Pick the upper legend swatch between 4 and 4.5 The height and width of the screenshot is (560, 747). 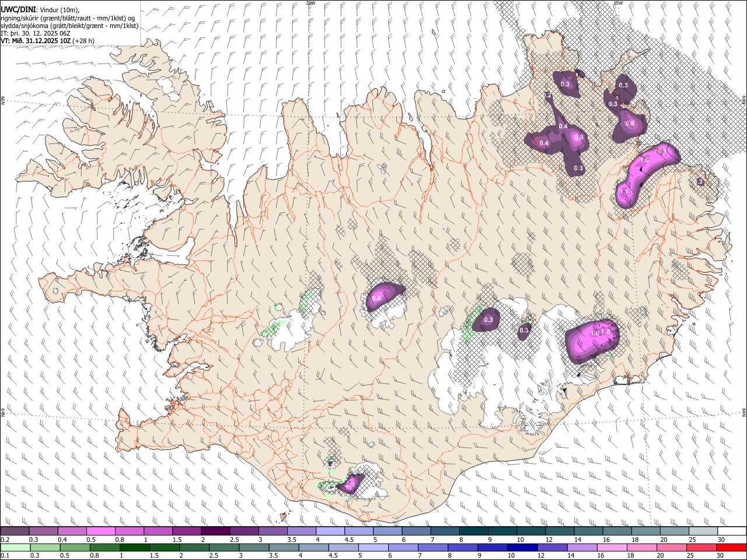330,531
